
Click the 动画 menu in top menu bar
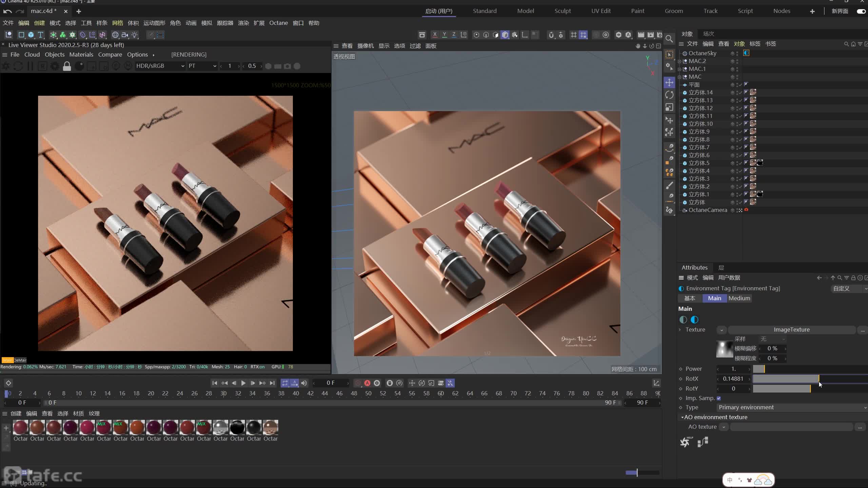191,23
